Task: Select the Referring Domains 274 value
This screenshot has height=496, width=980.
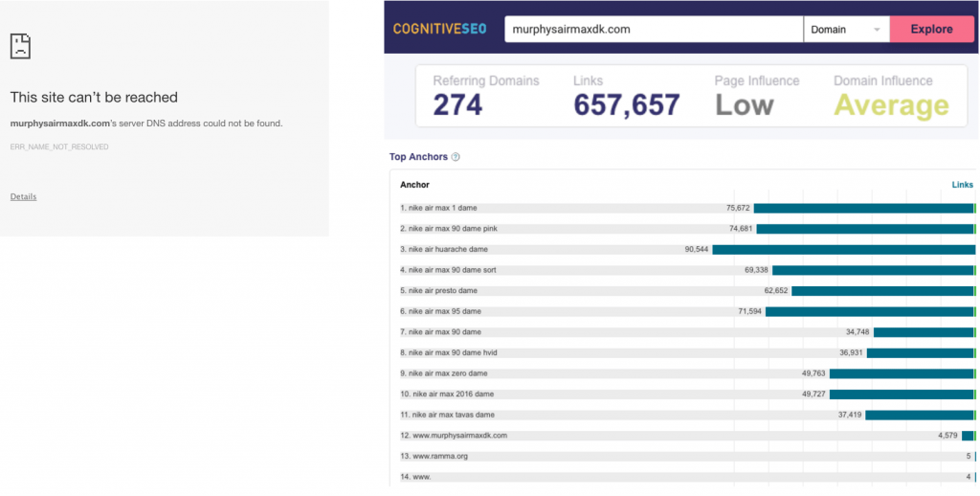Action: coord(457,105)
